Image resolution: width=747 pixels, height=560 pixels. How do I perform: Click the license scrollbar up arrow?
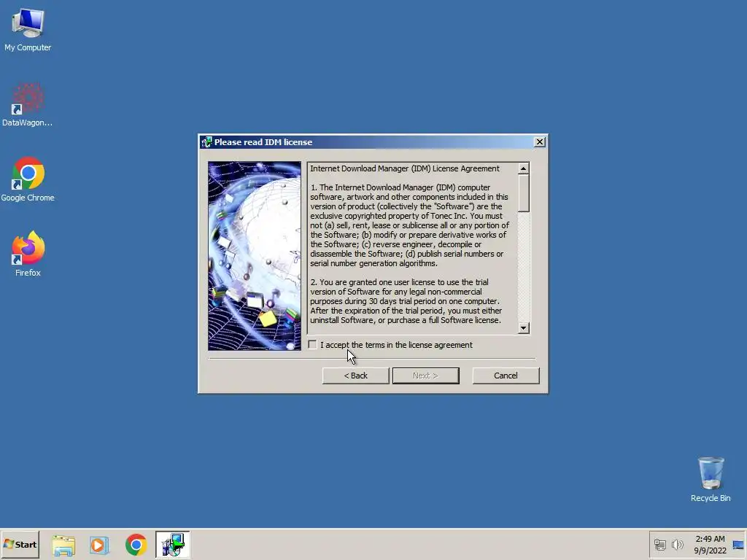click(x=524, y=168)
